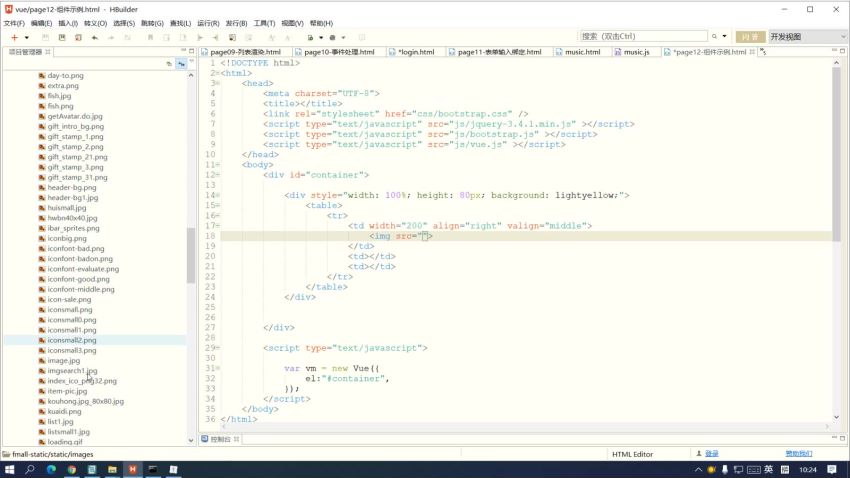Collapse the table tag at line 15
Screen dimensions: 850x478
pyautogui.click(x=218, y=205)
